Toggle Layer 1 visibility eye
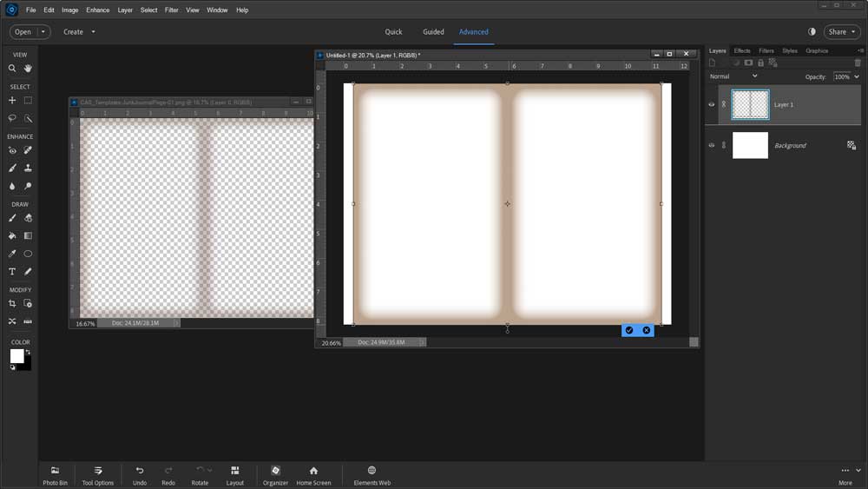 tap(712, 104)
